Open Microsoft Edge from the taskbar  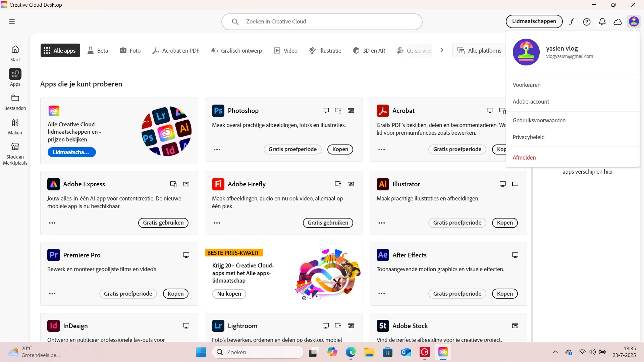(351, 352)
